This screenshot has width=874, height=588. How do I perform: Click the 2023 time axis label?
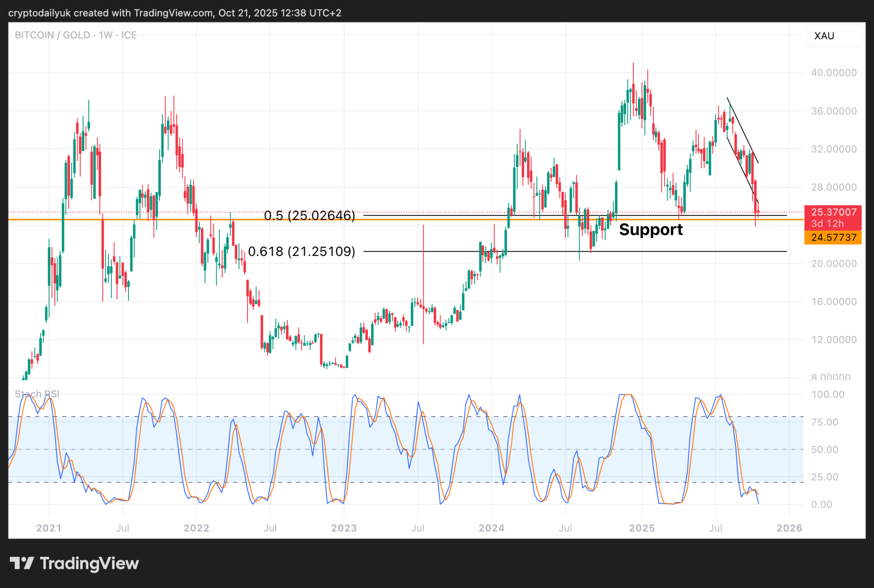[x=344, y=528]
